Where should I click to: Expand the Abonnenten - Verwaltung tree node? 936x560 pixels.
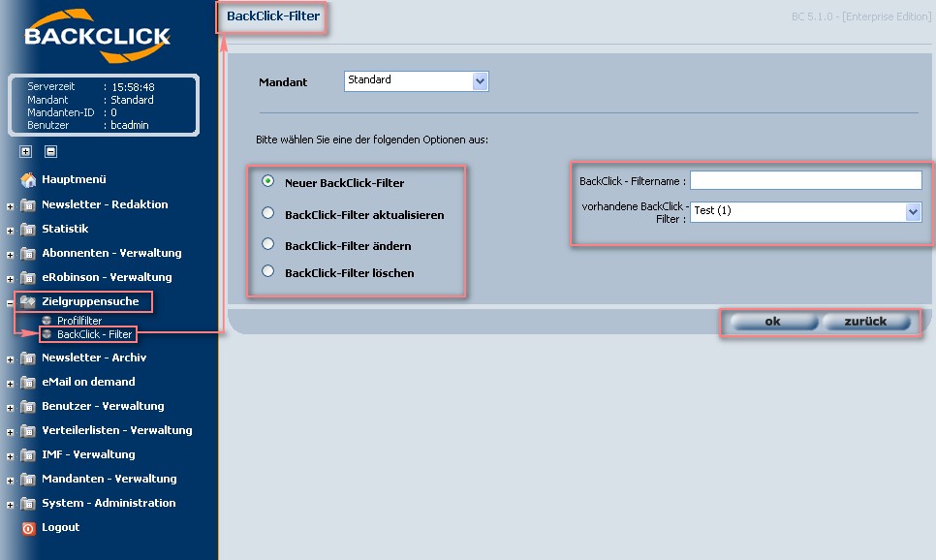click(10, 255)
